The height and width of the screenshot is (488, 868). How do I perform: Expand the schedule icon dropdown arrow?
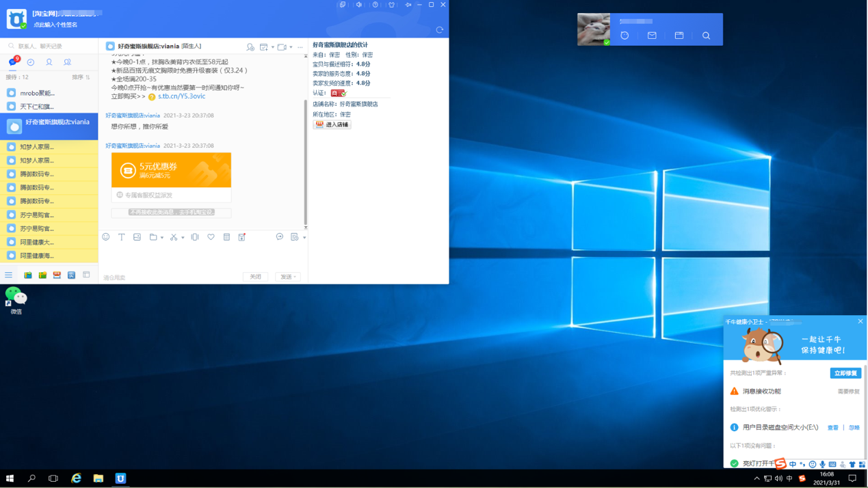(272, 48)
